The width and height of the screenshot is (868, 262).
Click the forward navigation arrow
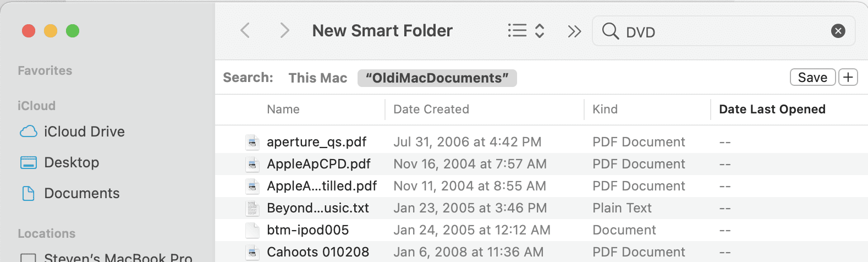coord(284,31)
